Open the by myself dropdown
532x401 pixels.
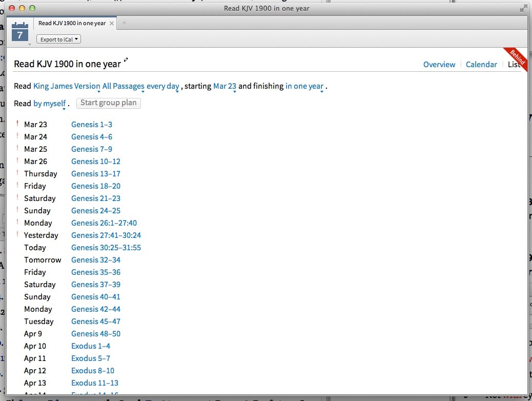click(50, 104)
